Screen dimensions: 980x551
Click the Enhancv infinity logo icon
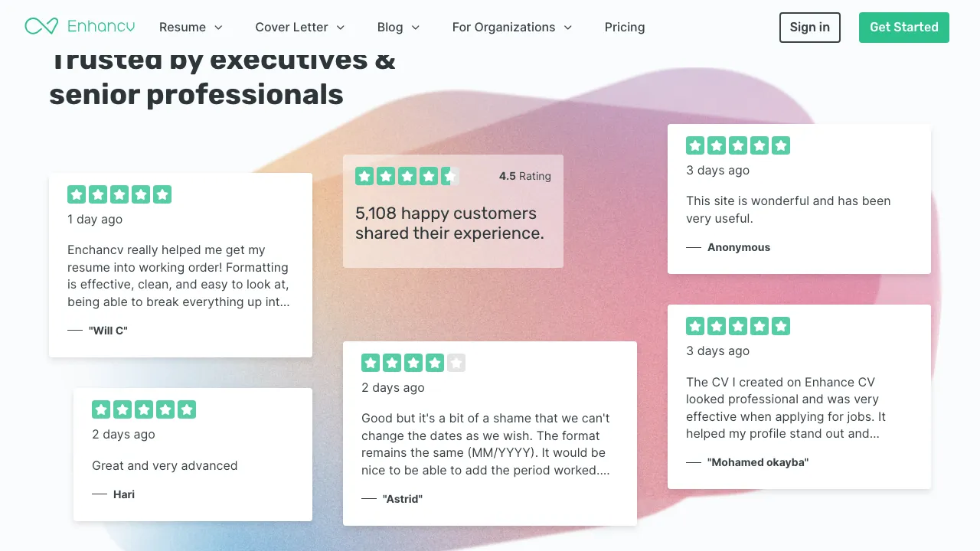pyautogui.click(x=41, y=27)
